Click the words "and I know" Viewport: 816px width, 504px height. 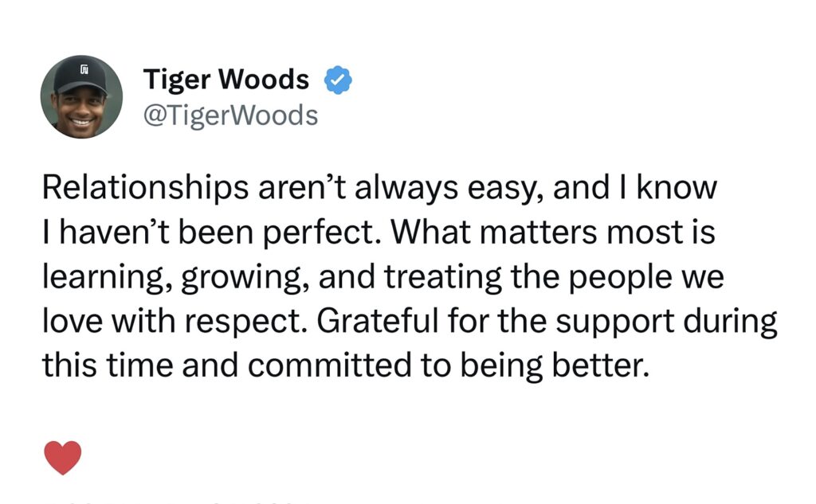[x=635, y=187]
